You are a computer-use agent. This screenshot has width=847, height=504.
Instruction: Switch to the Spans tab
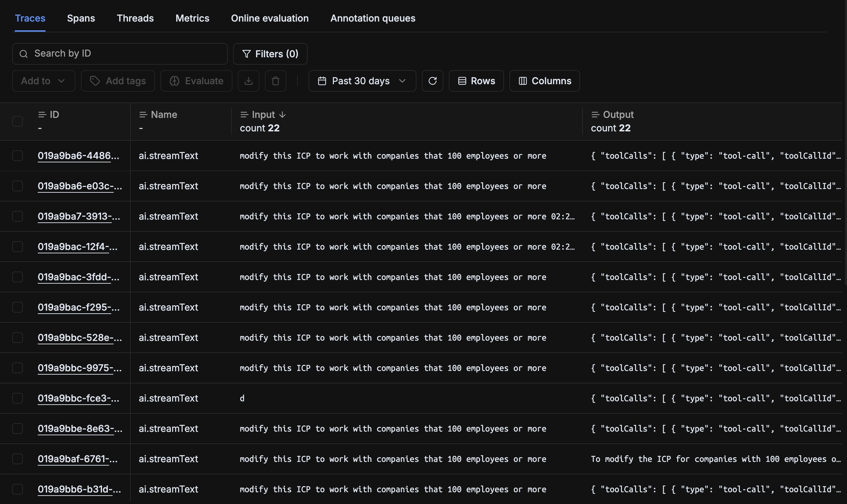tap(81, 18)
